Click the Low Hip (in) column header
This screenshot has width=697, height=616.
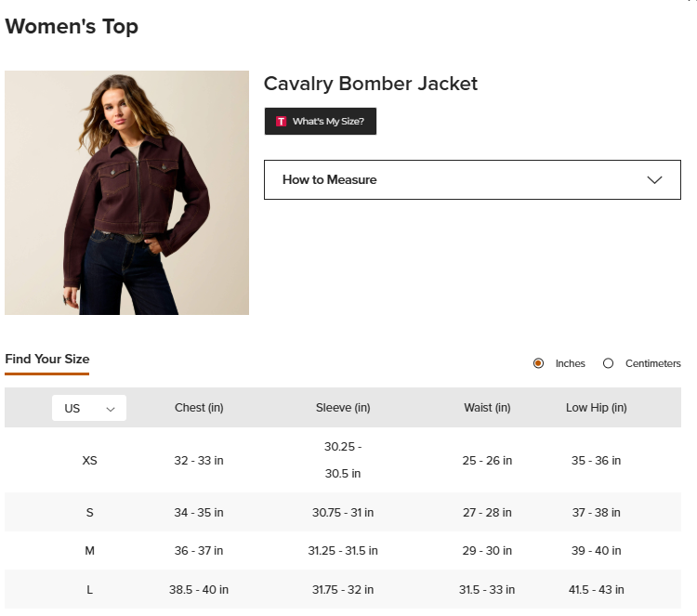click(x=596, y=408)
